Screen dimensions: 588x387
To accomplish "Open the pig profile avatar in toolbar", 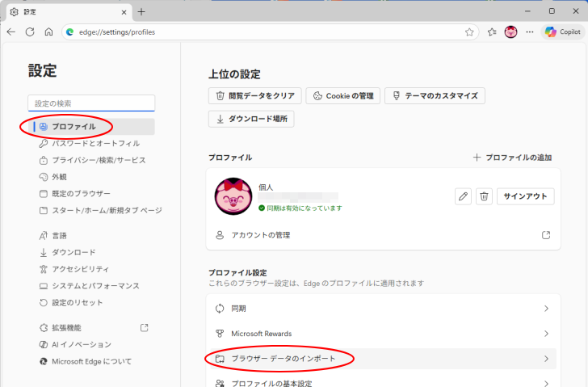I will 510,32.
